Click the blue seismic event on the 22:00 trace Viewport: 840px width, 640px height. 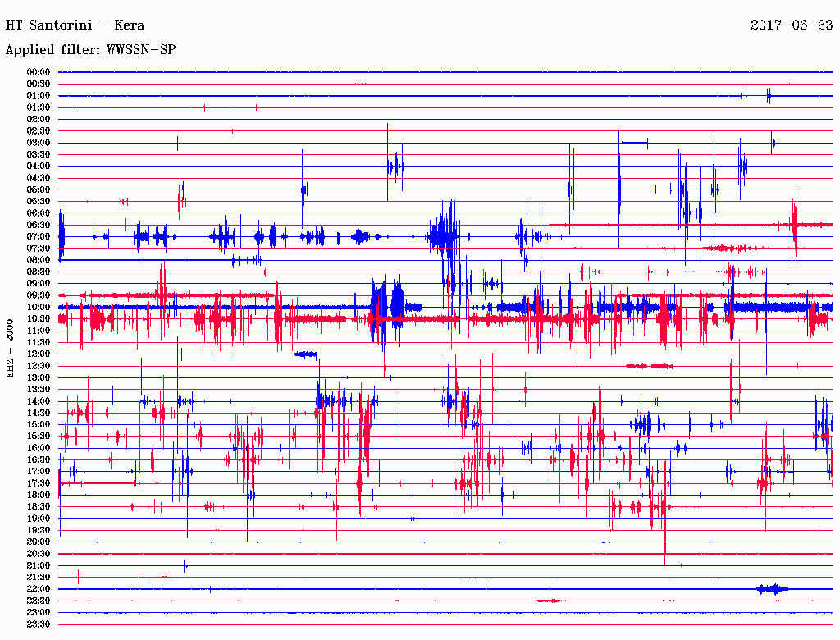point(773,589)
